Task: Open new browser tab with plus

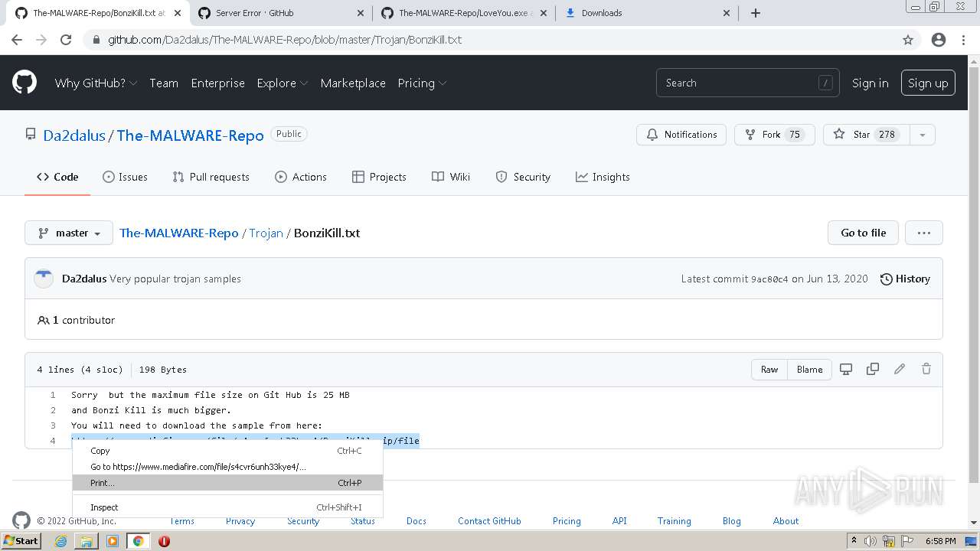Action: tap(756, 13)
